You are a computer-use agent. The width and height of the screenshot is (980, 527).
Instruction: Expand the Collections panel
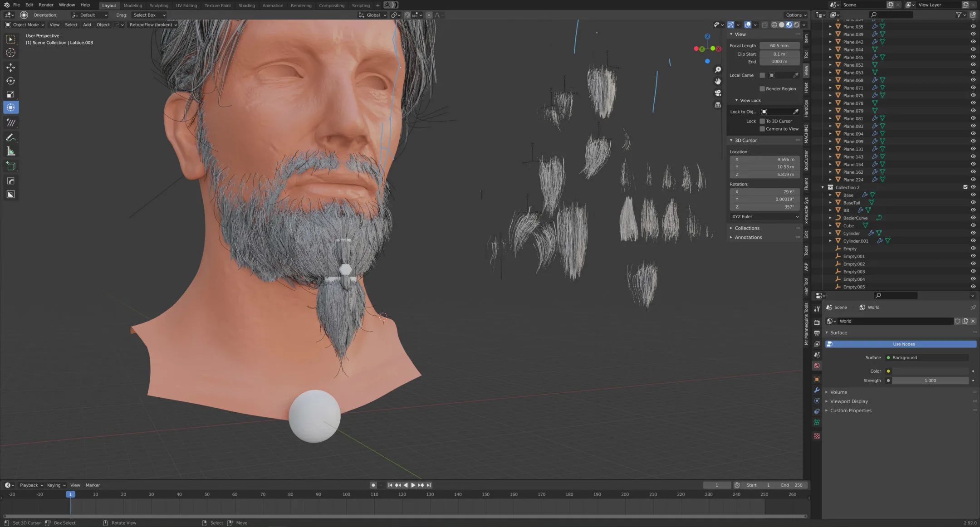tap(747, 228)
